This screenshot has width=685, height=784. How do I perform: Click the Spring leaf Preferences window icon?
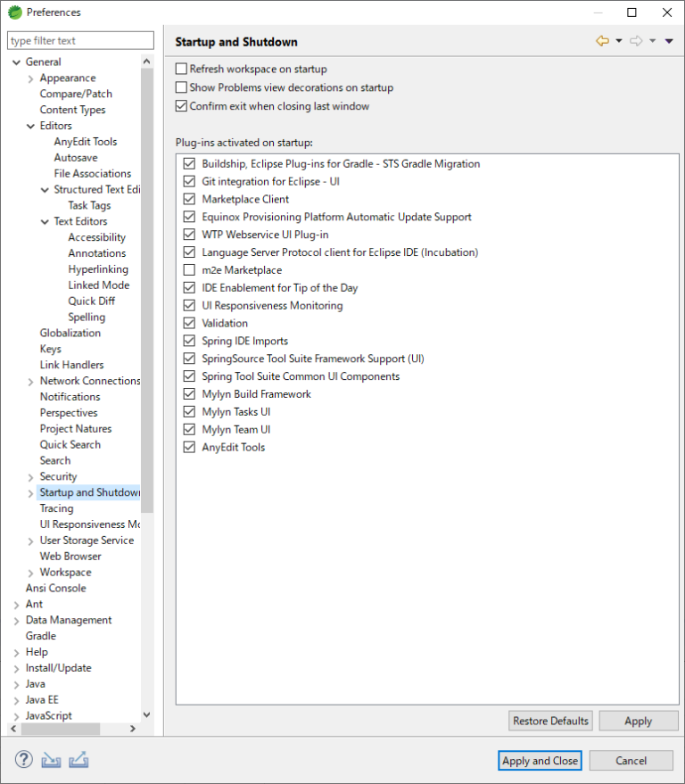click(x=15, y=12)
